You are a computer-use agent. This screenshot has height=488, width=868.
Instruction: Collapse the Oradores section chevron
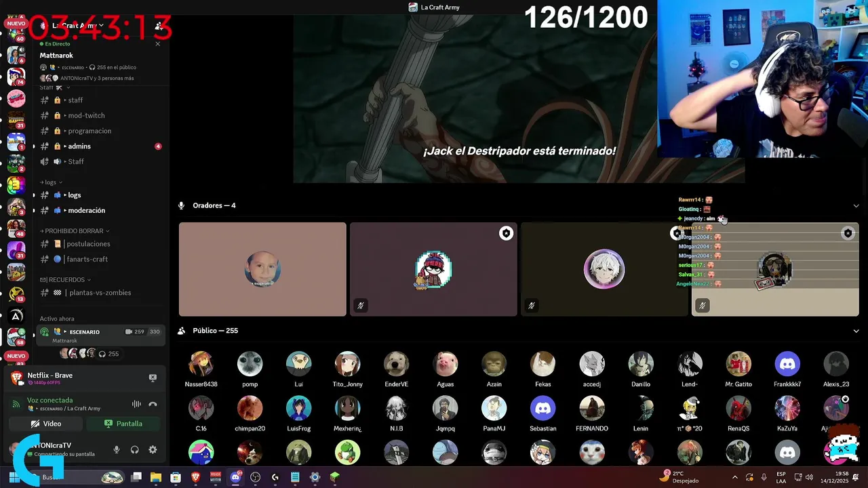point(856,205)
